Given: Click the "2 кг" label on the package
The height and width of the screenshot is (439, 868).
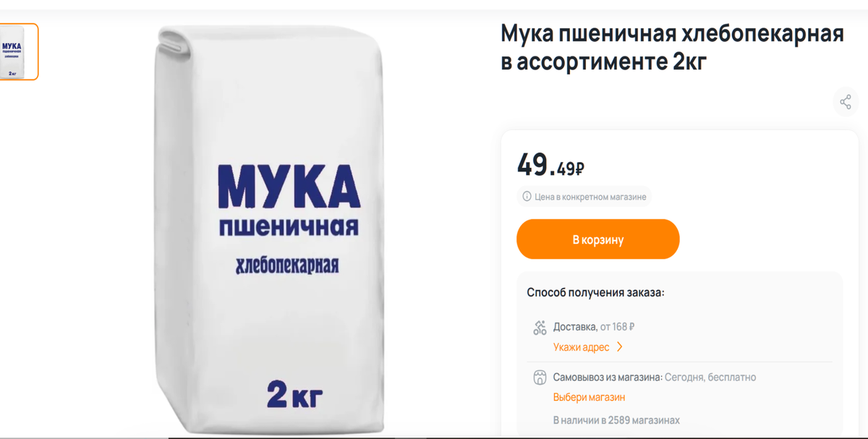Looking at the screenshot, I should [294, 394].
